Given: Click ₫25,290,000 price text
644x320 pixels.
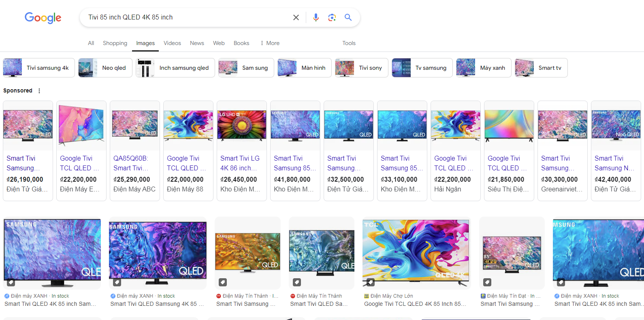Looking at the screenshot, I should pyautogui.click(x=132, y=179).
